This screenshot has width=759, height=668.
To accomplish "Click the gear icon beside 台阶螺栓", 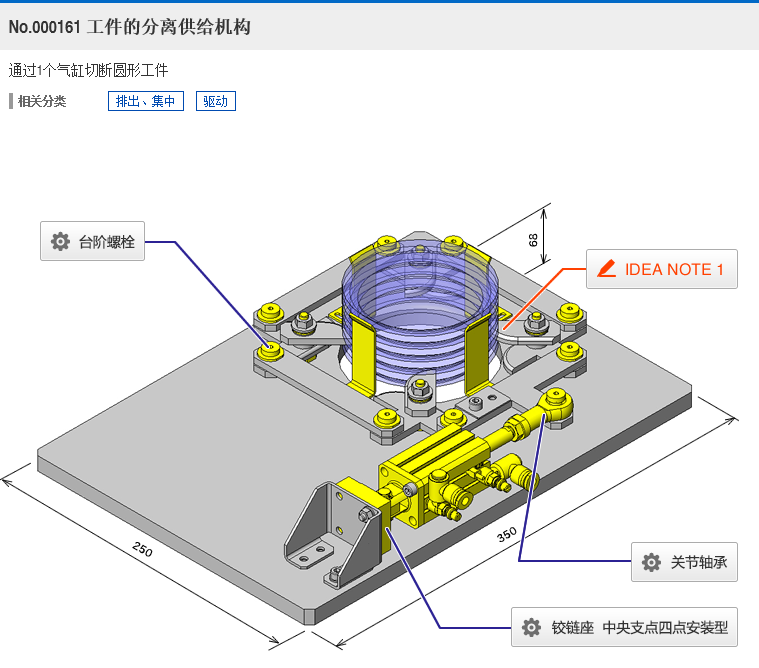I will click(x=61, y=241).
